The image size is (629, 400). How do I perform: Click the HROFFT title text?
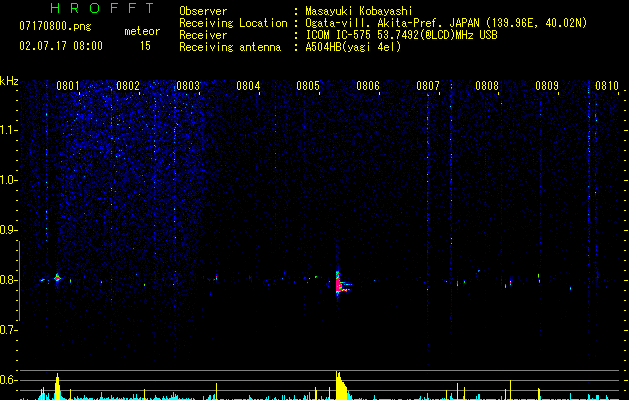[103, 8]
